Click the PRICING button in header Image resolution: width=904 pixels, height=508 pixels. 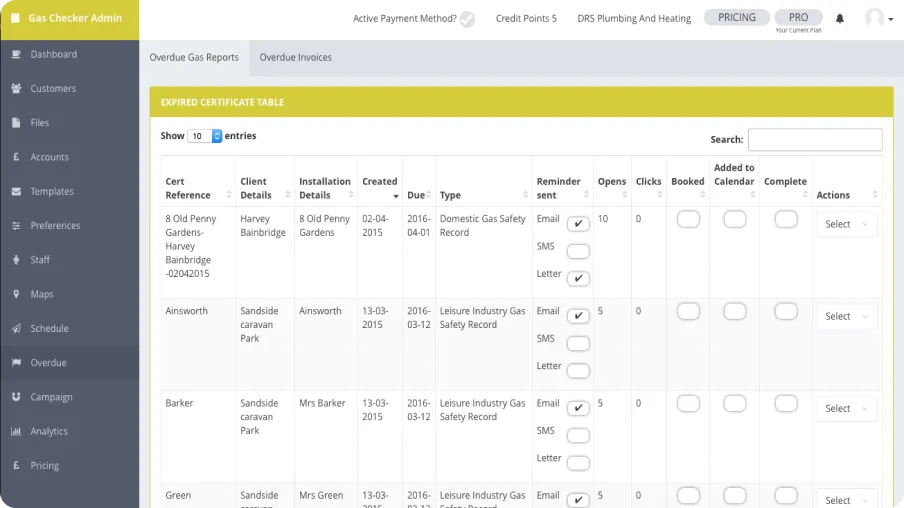coord(737,17)
